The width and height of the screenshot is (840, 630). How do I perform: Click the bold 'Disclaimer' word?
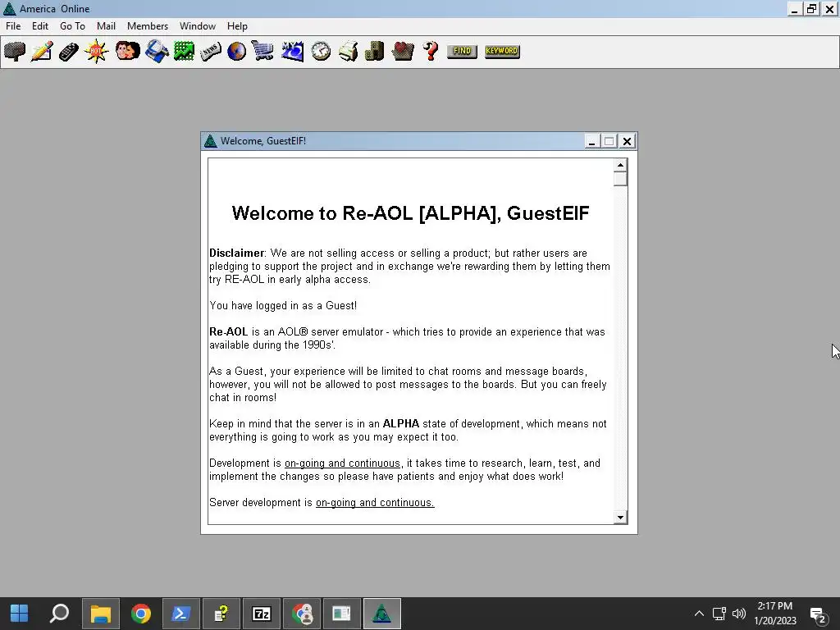(236, 253)
